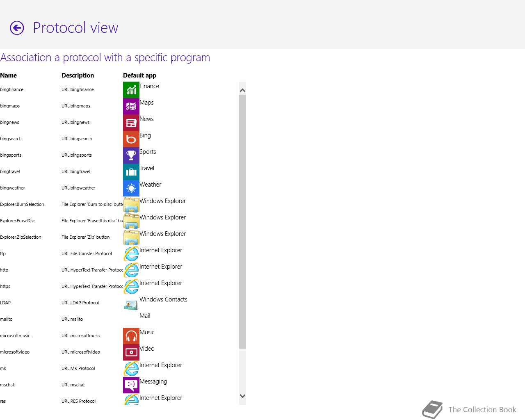
Task: Click the Maps app icon for bingmaps
Action: [131, 106]
